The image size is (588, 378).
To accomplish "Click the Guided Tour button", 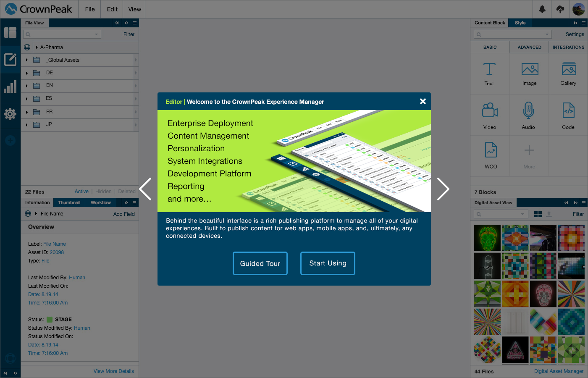I will (x=260, y=263).
